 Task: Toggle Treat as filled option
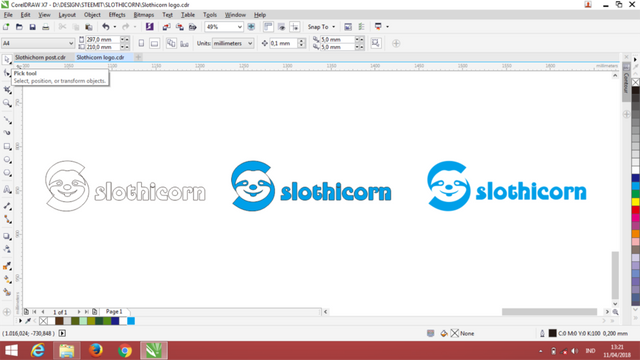(x=376, y=43)
